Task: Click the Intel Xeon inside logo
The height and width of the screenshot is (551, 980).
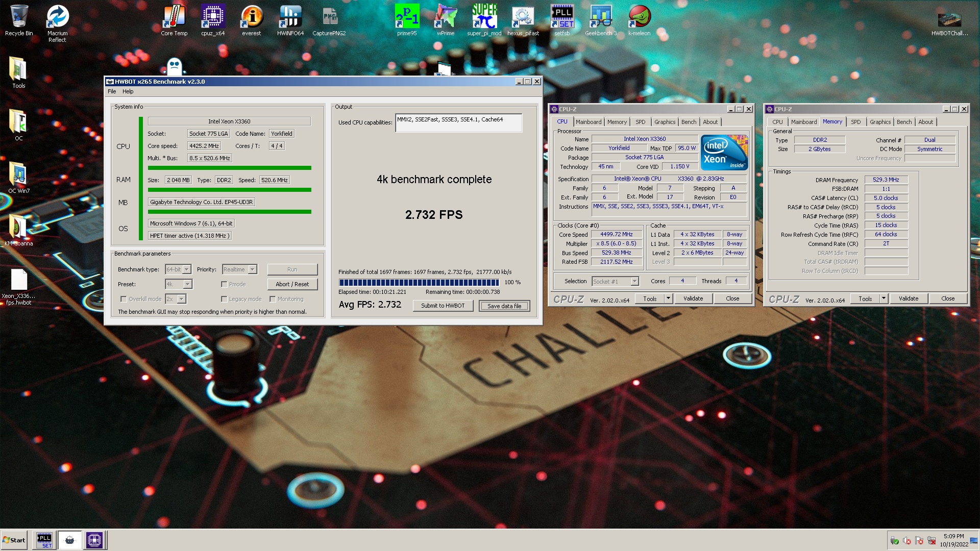Action: pyautogui.click(x=724, y=152)
